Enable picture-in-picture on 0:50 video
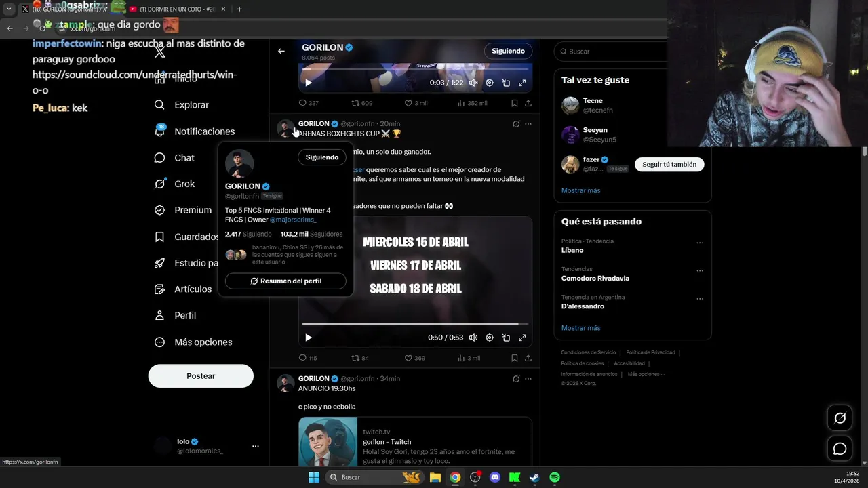 506,338
